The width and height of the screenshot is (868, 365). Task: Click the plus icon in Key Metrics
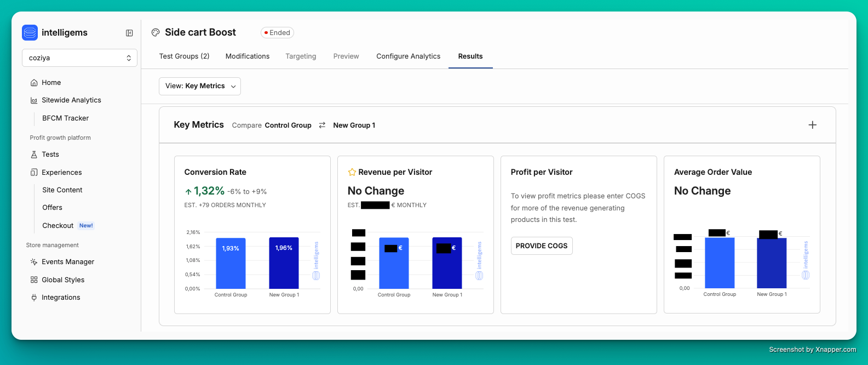(812, 125)
